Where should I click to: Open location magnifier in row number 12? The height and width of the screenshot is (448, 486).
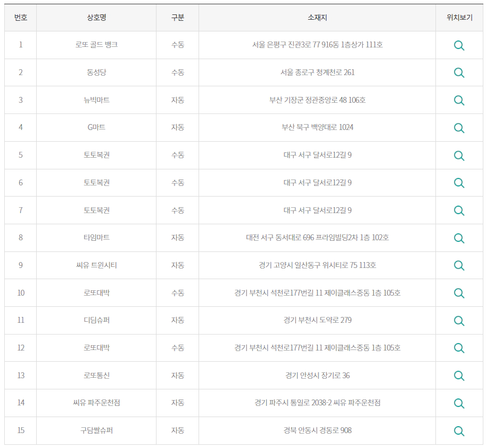click(459, 348)
